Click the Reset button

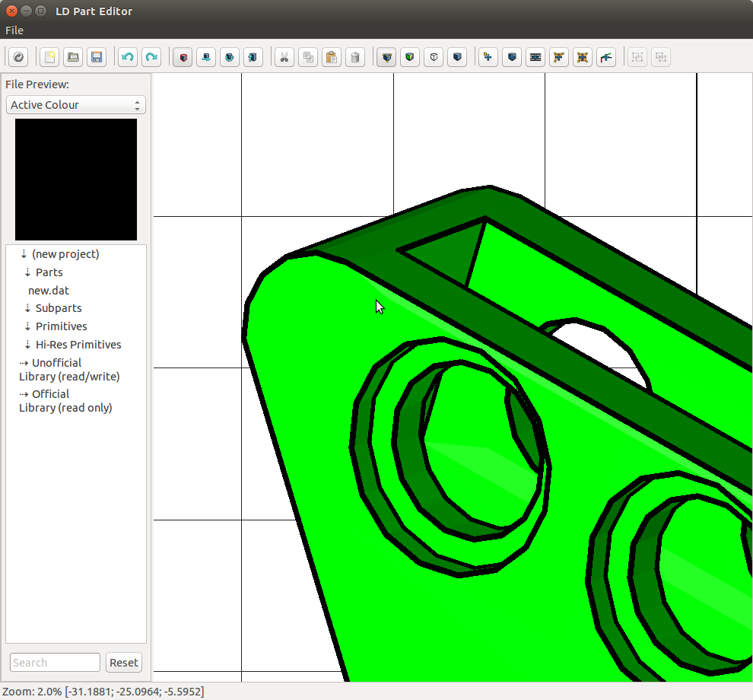click(123, 663)
